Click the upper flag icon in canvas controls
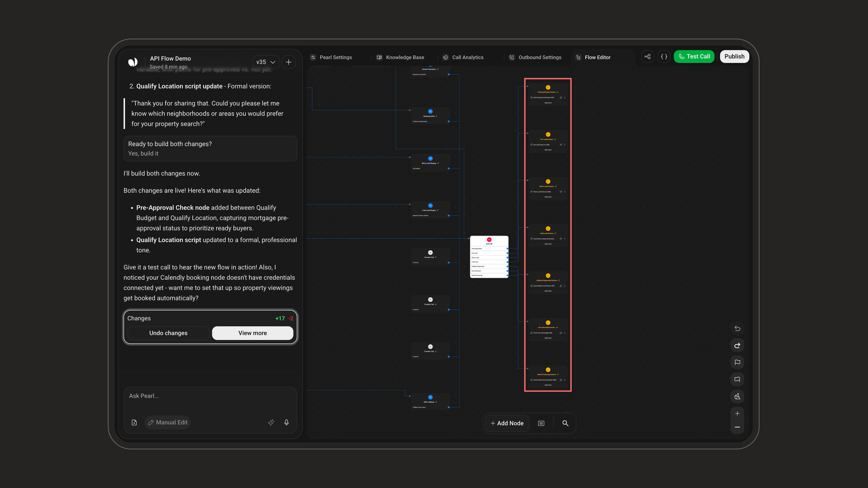This screenshot has width=868, height=488. tap(737, 362)
